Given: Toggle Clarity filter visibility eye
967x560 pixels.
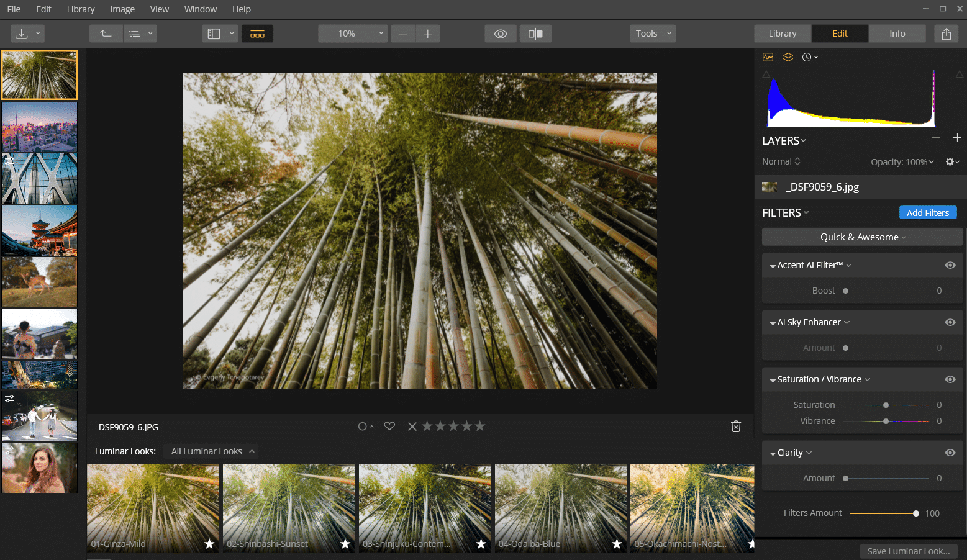Looking at the screenshot, I should pyautogui.click(x=950, y=453).
